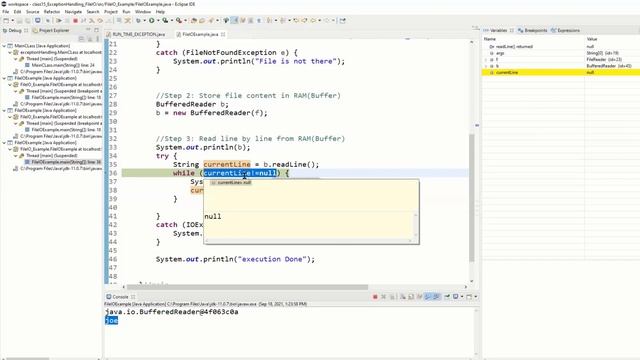Open the Source menu
The height and width of the screenshot is (360, 640).
point(33,12)
